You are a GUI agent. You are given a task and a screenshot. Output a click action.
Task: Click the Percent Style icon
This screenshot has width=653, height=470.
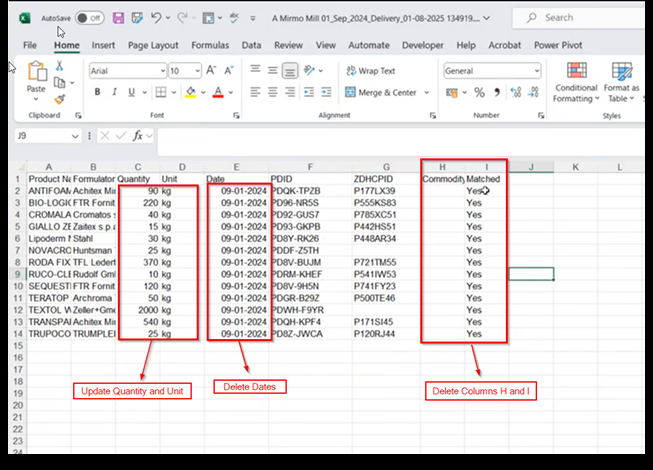click(x=479, y=92)
